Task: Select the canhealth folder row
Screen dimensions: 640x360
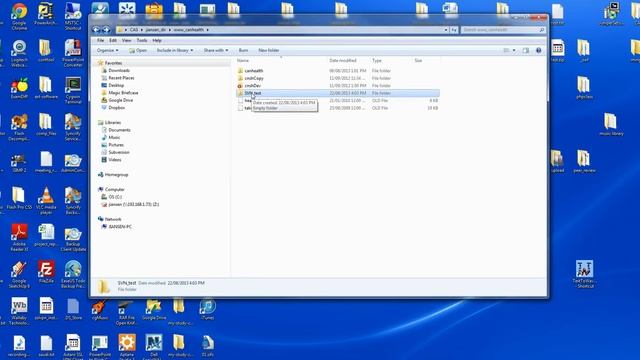Action: (x=338, y=71)
